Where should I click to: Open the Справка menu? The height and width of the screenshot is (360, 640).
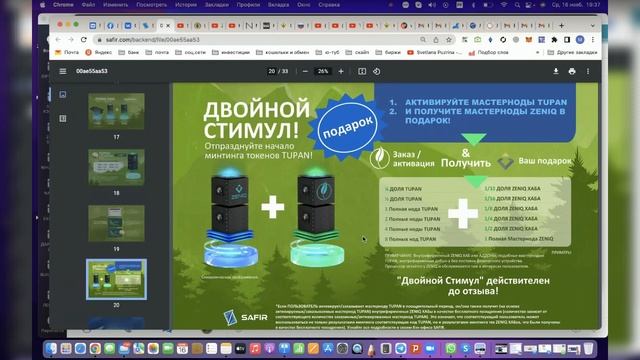pyautogui.click(x=329, y=5)
